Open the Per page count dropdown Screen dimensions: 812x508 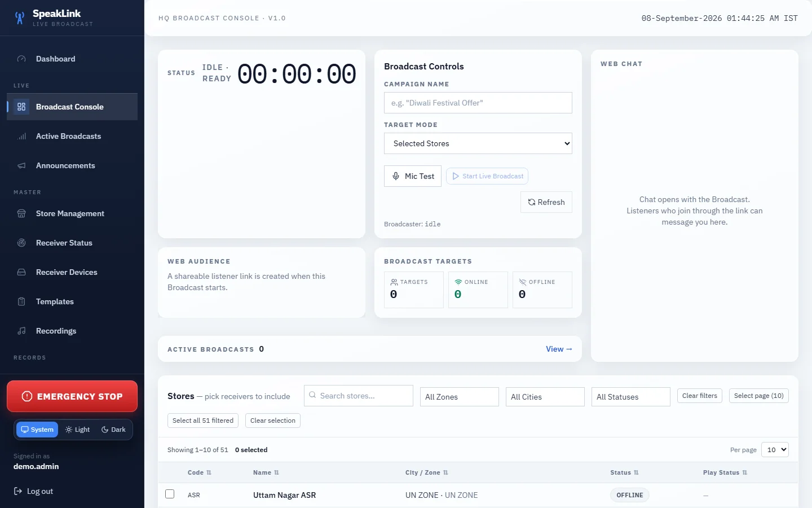[x=775, y=450]
